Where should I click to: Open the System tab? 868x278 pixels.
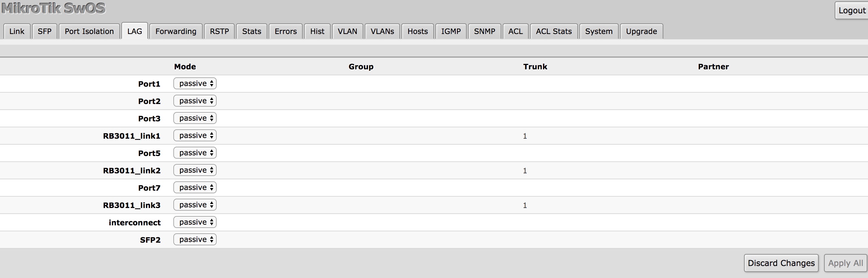coord(598,31)
